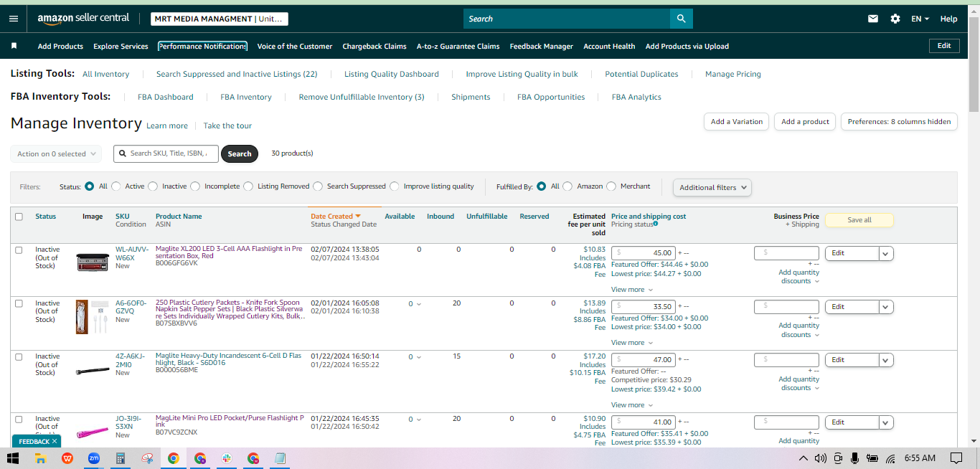Click the pricing status info icon
This screenshot has width=980, height=469.
tap(656, 224)
